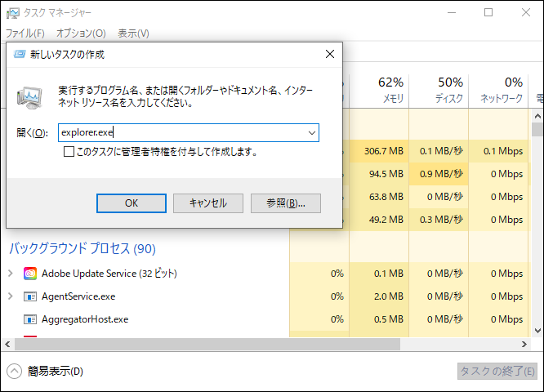544x392 pixels.
Task: Click the new task dialog title icon
Action: [x=18, y=55]
